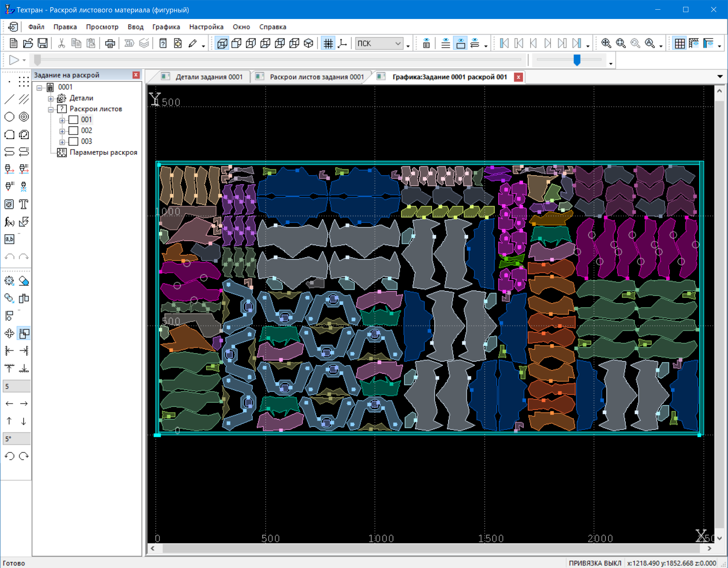The height and width of the screenshot is (568, 728).
Task: Collapse the Раскрои листов tree node
Action: tap(51, 110)
